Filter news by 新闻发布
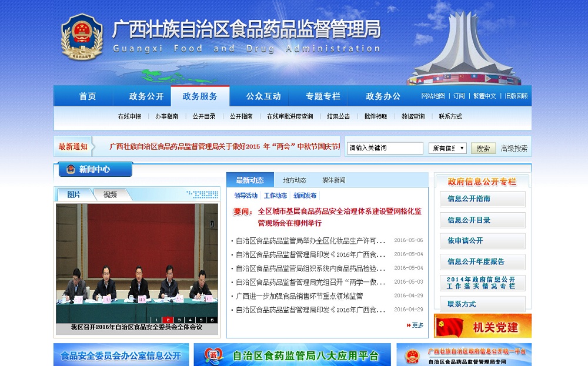The height and width of the screenshot is (366, 588). click(x=305, y=196)
